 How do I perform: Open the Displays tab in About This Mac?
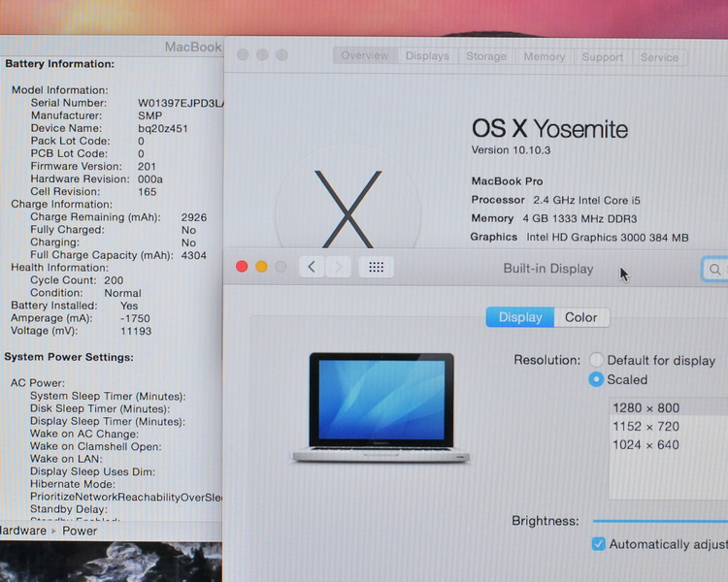(x=427, y=56)
